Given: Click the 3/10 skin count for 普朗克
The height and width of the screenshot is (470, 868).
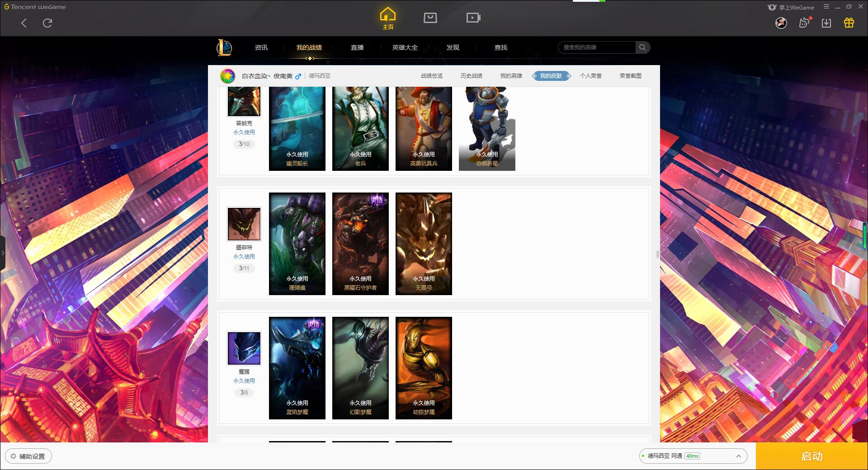Looking at the screenshot, I should tap(244, 144).
